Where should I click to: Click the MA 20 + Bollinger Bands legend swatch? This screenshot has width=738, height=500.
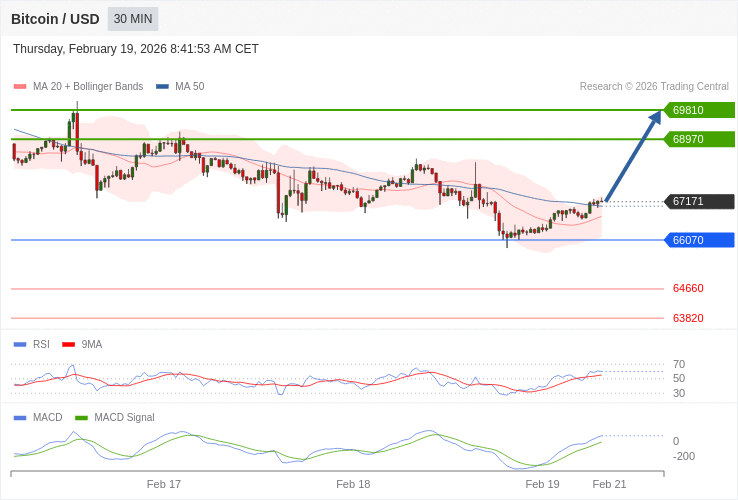[20, 87]
